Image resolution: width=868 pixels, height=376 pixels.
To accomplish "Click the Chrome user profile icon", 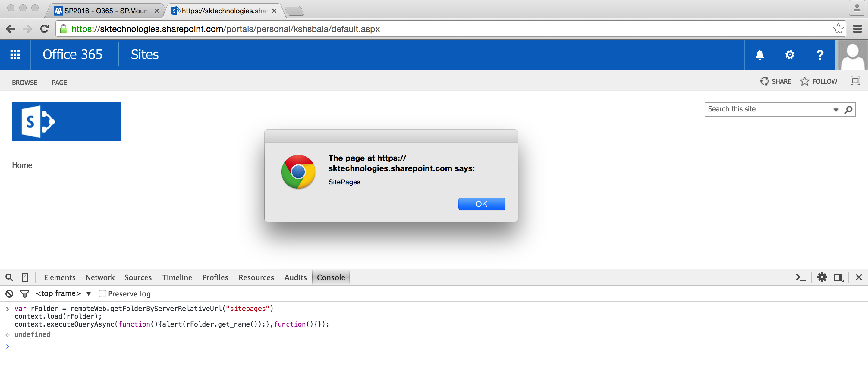I will click(x=857, y=8).
